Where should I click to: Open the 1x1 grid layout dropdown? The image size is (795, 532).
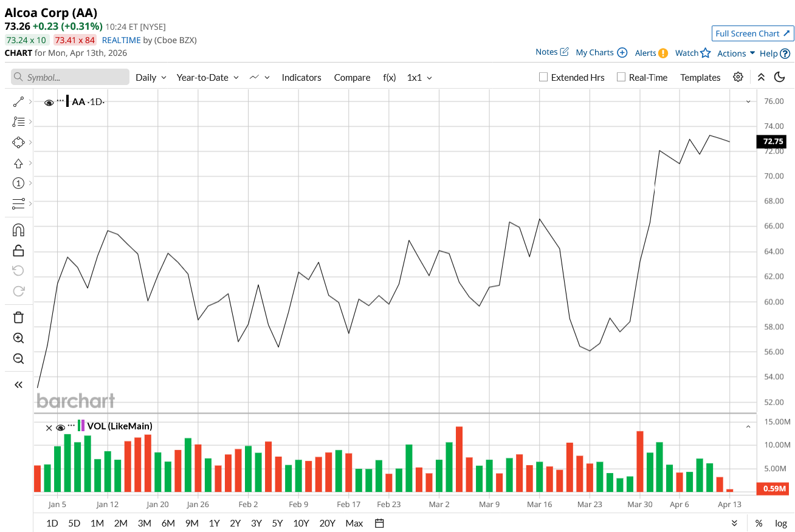coord(420,77)
